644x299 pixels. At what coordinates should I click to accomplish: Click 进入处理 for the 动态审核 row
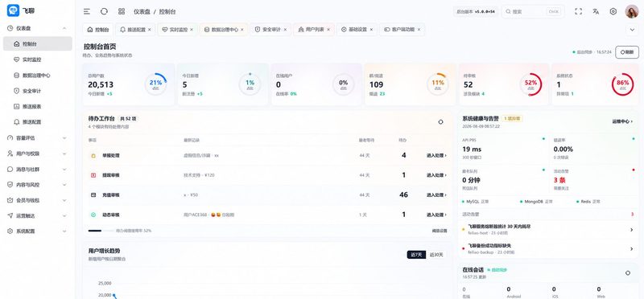click(436, 215)
